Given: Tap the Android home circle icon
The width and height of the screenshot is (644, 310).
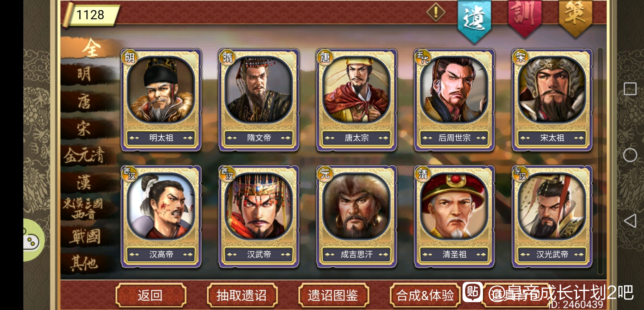Looking at the screenshot, I should click(630, 155).
